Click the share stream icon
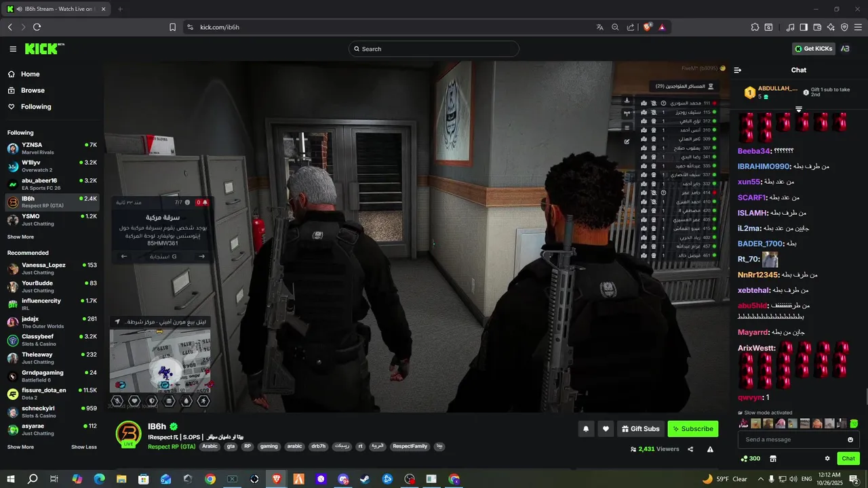 690,449
